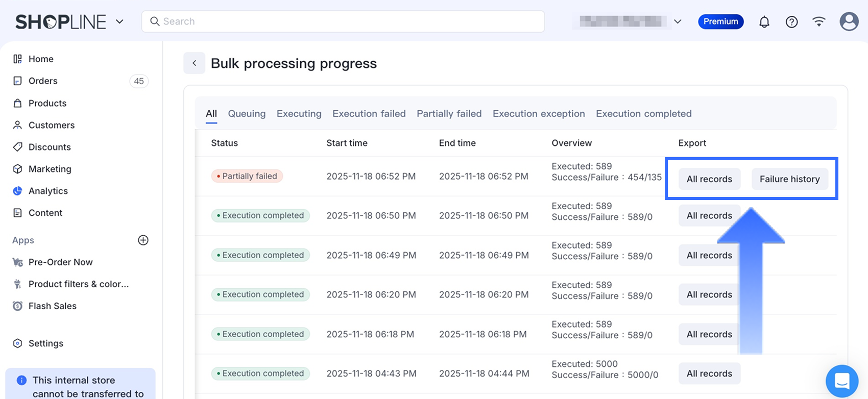
Task: Select the Partially failed tab
Action: point(449,114)
